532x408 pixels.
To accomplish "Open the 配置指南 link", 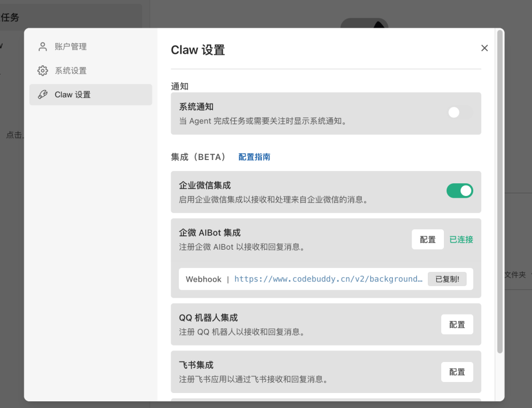I will [x=254, y=157].
